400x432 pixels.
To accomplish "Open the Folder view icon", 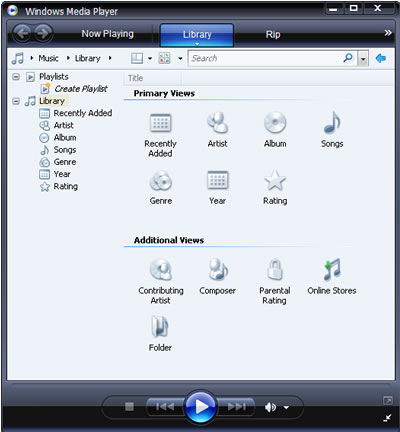I will click(160, 327).
